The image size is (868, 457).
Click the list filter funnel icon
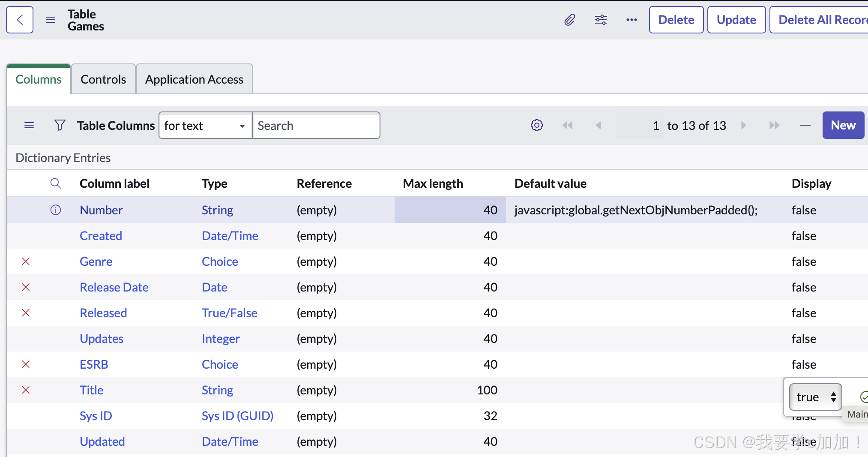point(60,125)
